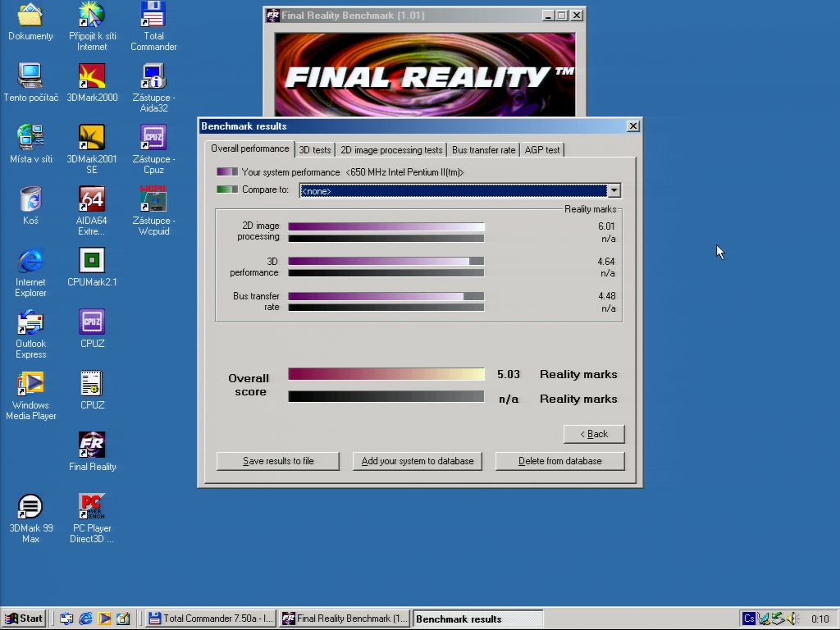Open the network monitor tray icon beside Cs

coord(764,619)
